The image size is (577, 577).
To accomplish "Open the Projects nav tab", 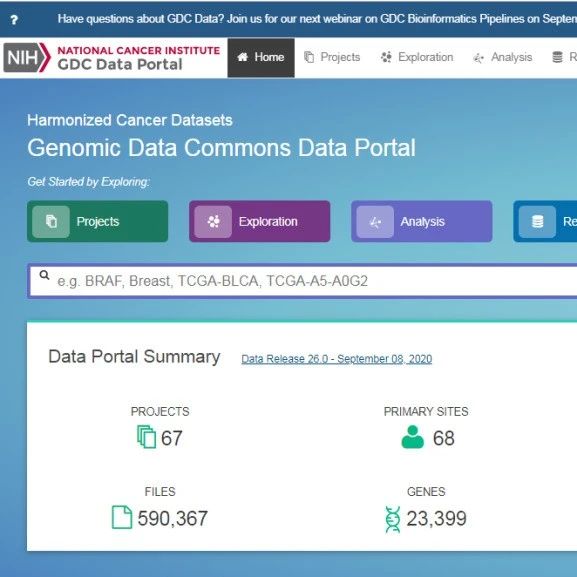I will pos(332,57).
